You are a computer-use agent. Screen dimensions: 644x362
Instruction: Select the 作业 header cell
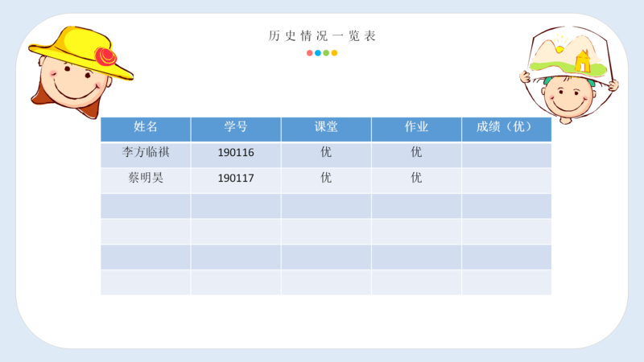416,130
